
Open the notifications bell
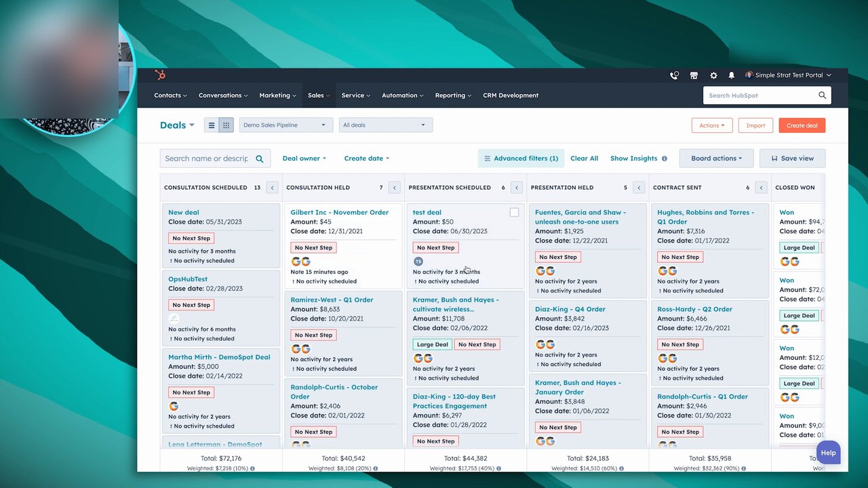(732, 76)
